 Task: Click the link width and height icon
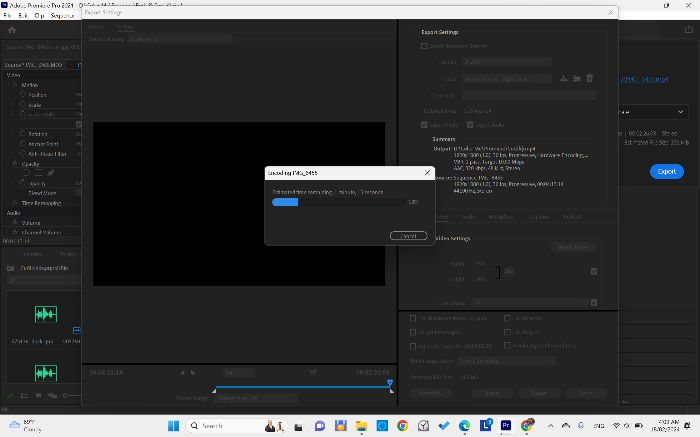pos(509,271)
